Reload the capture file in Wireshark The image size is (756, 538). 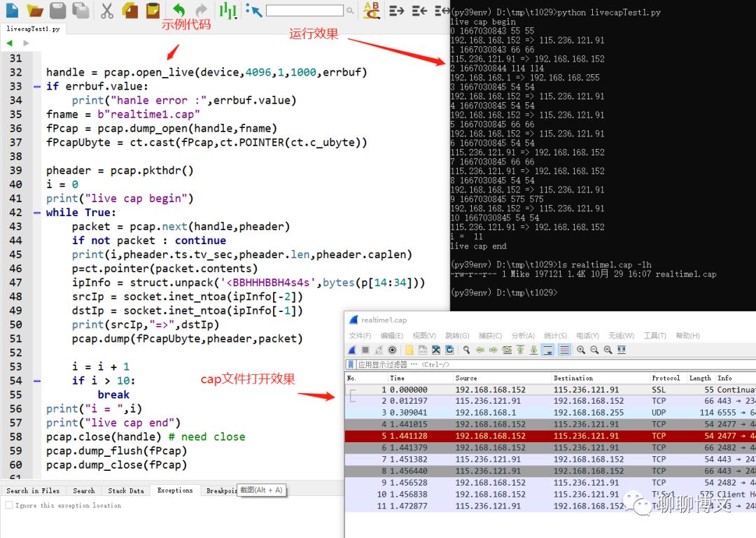click(449, 350)
